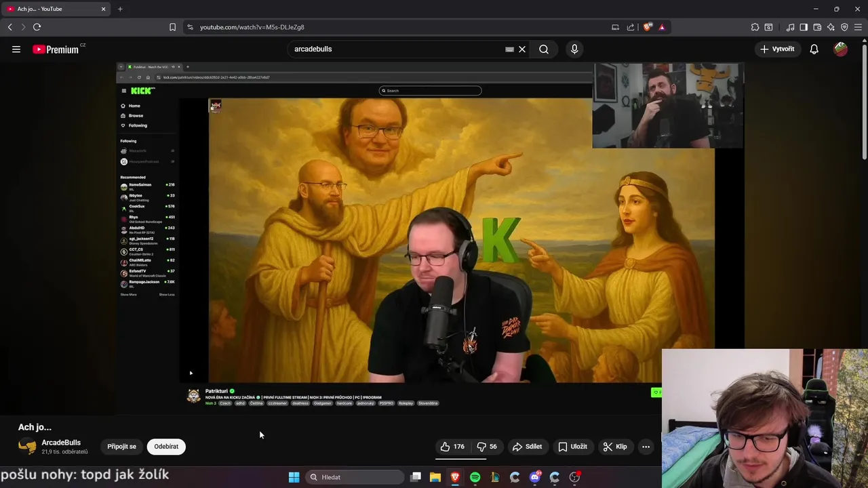Subscribe with Odebírat button
Screen dimensions: 868x488
[166, 447]
